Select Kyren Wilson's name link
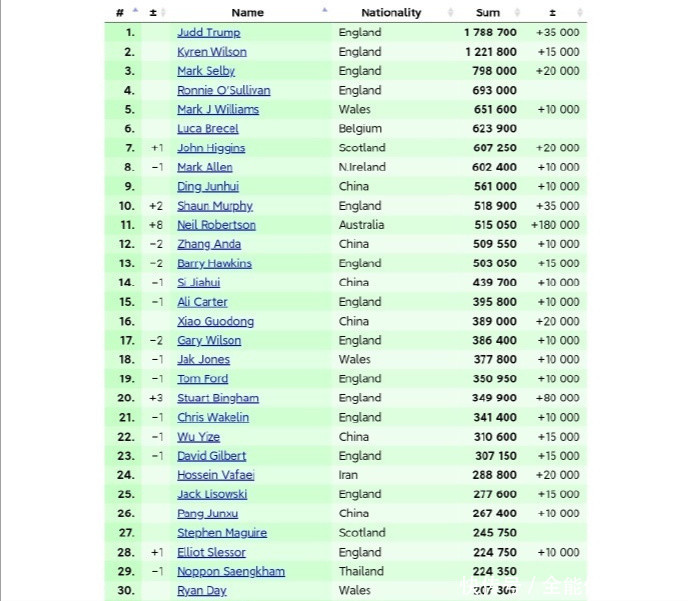This screenshot has width=688, height=601. 211,52
